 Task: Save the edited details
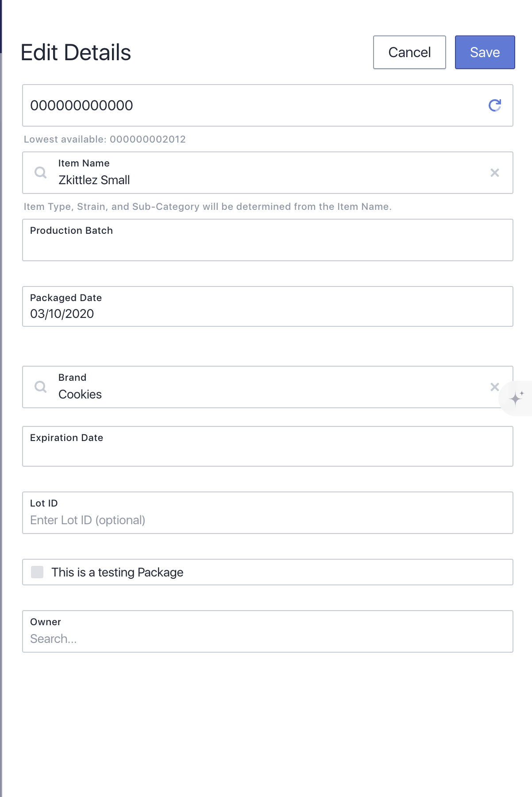coord(485,52)
